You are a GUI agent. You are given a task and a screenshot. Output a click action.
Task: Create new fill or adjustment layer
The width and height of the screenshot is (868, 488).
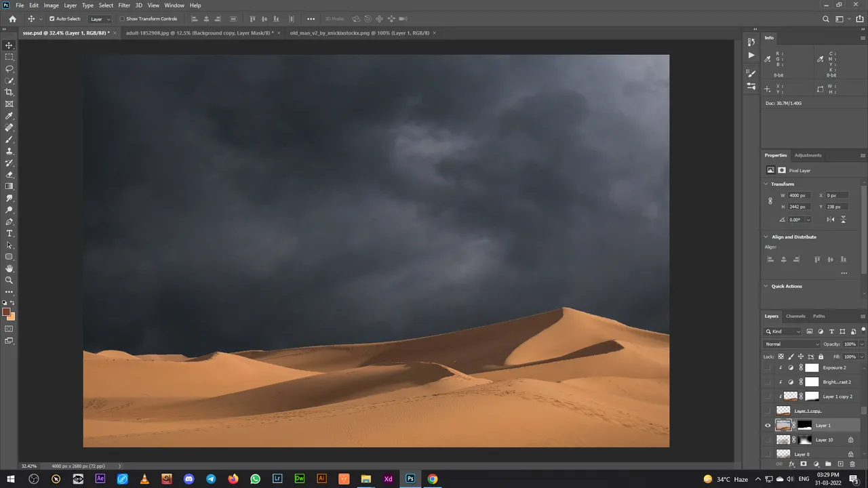tap(816, 464)
